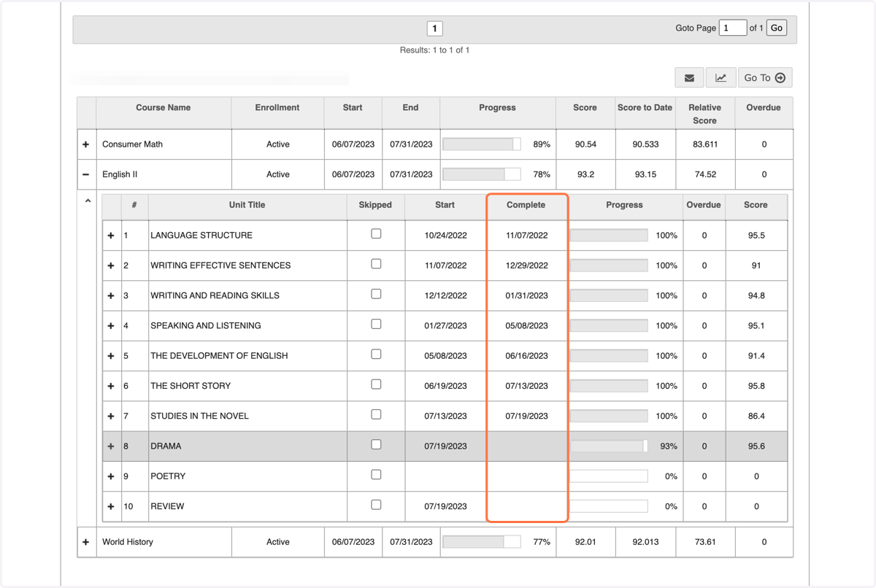The height and width of the screenshot is (588, 876).
Task: Click the Goto Page number input field
Action: (733, 28)
